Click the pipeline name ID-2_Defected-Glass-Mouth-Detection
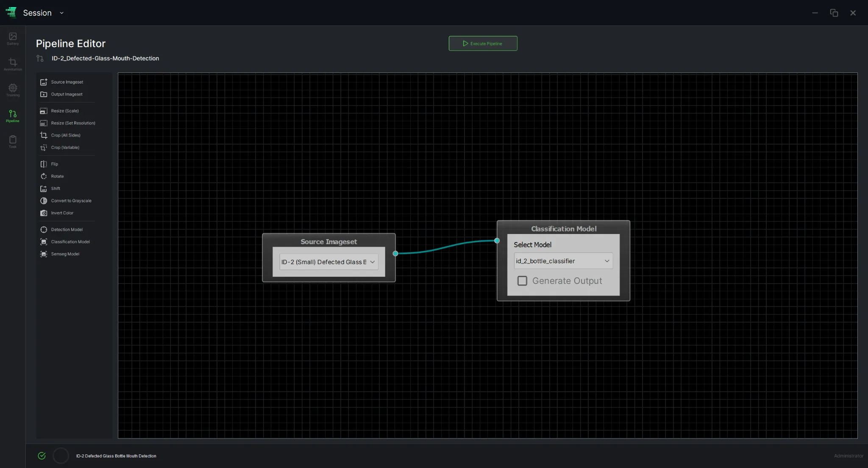 (x=105, y=58)
